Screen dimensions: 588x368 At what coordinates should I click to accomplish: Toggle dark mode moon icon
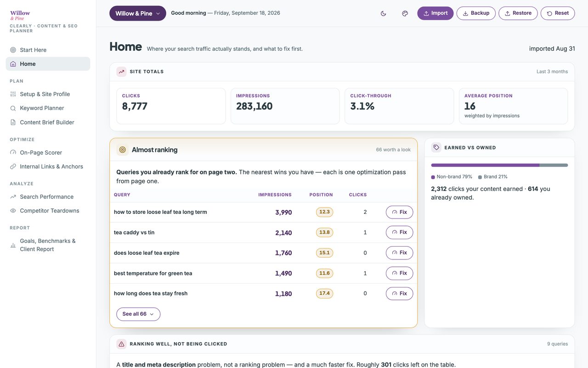tap(384, 13)
